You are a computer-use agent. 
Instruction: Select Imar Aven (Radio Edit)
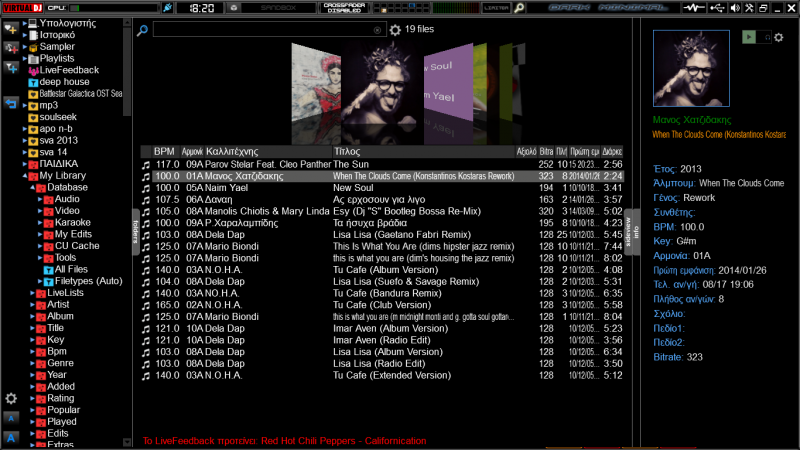(382, 340)
